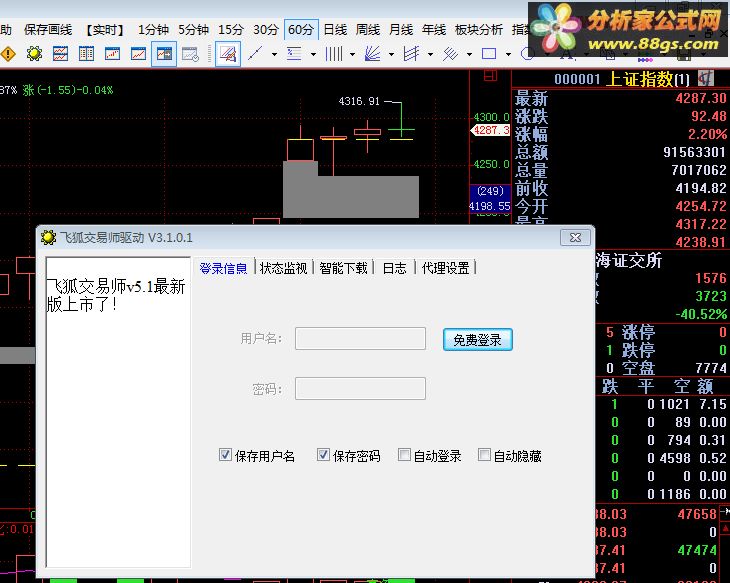Click the 4316.91 high price label on chart
The image size is (730, 583).
(x=359, y=101)
